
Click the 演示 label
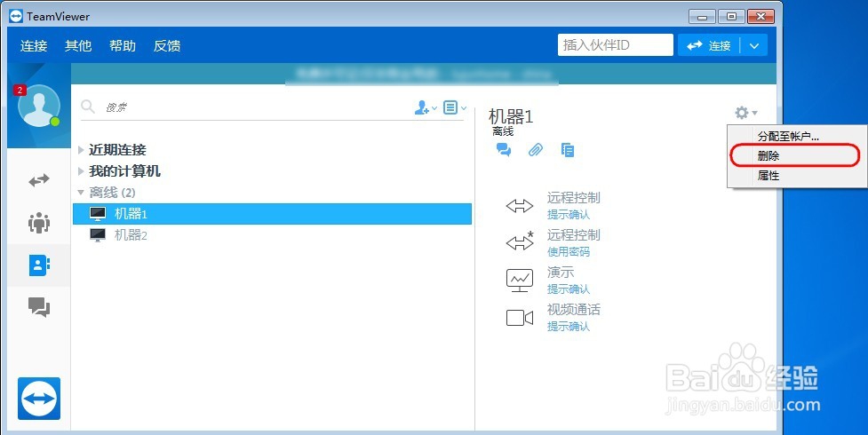point(561,273)
